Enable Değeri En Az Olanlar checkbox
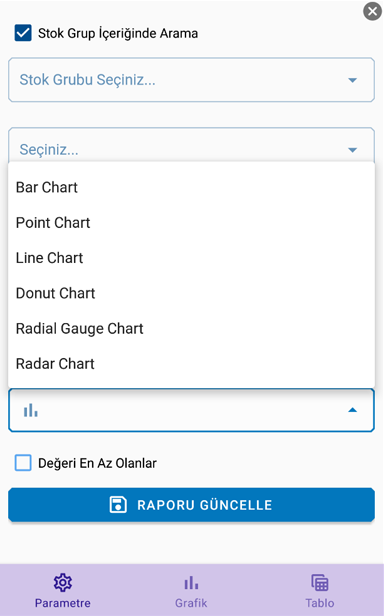 23,463
